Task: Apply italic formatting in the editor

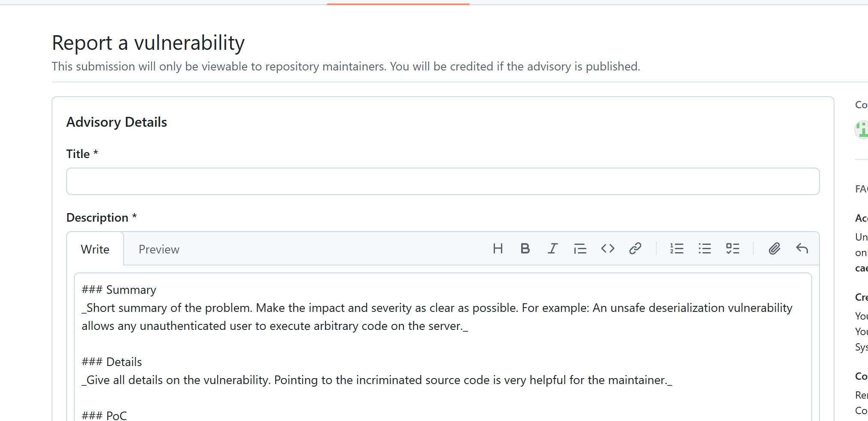Action: (x=552, y=249)
